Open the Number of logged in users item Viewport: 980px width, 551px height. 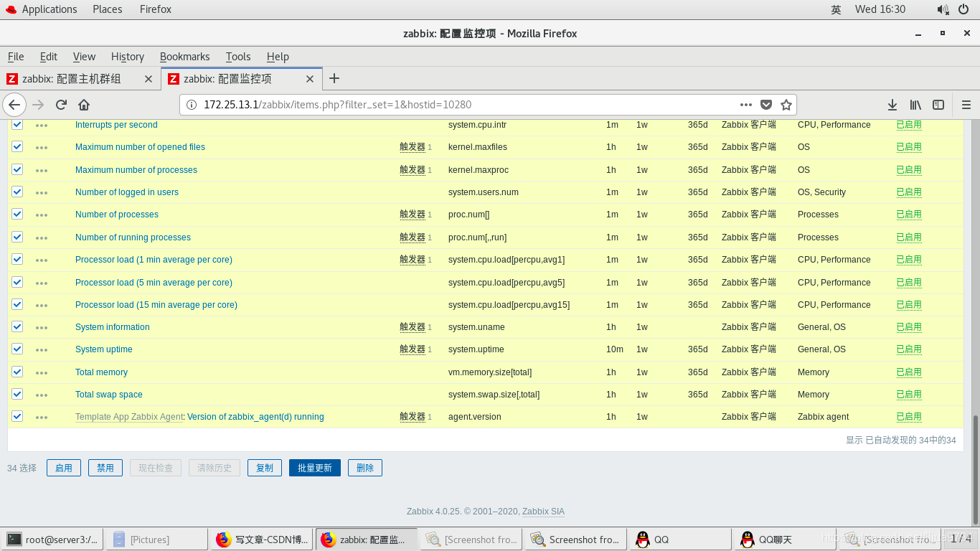click(127, 192)
